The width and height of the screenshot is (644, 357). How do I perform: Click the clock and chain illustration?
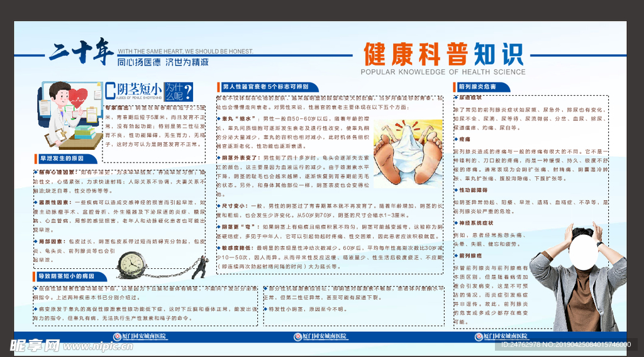163,266
